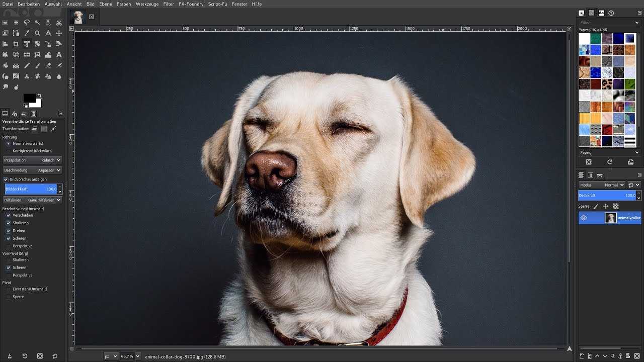644x362 pixels.
Task: Reset tool options to defaults button
Action: coord(55,356)
